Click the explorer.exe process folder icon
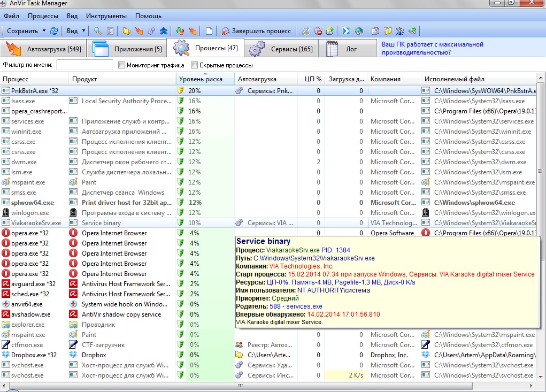546x392 pixels. (x=5, y=325)
